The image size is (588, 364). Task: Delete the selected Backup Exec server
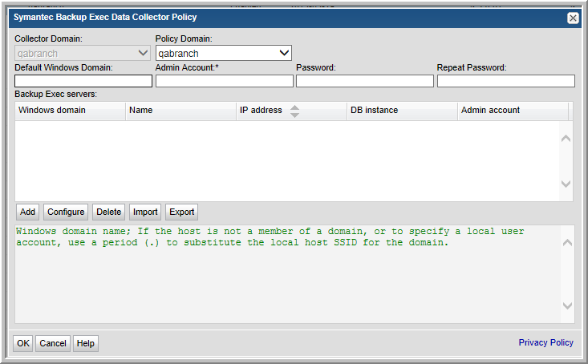coord(108,212)
